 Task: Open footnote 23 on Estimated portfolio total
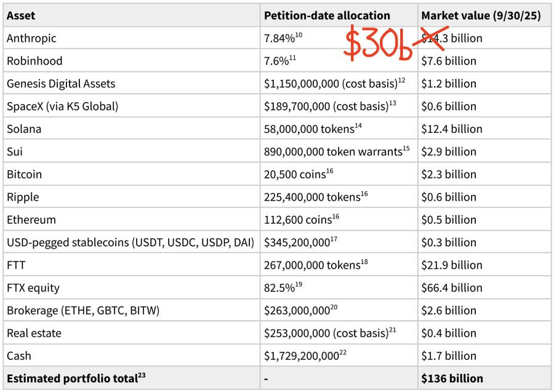141,375
